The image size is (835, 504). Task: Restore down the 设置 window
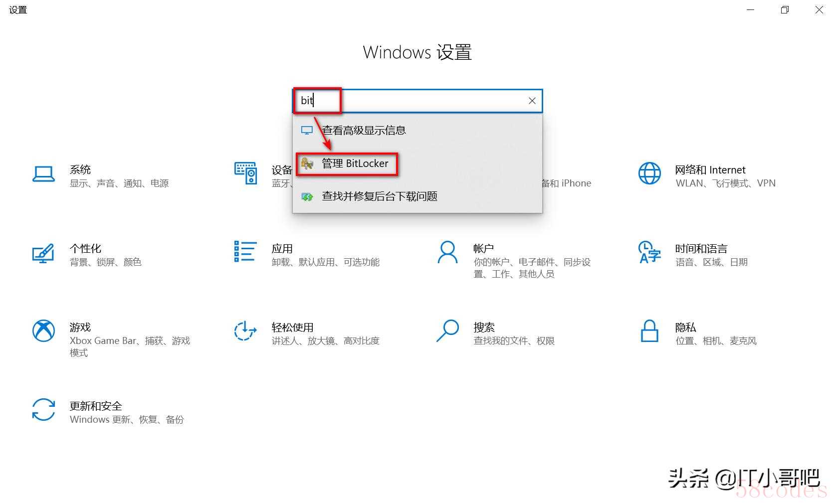pyautogui.click(x=785, y=10)
